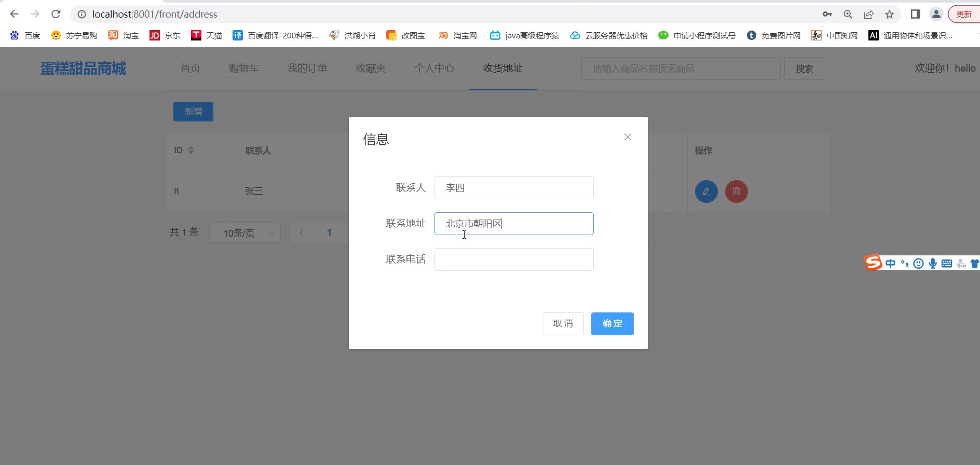Click the 确定 confirm button
The height and width of the screenshot is (465, 980).
612,324
